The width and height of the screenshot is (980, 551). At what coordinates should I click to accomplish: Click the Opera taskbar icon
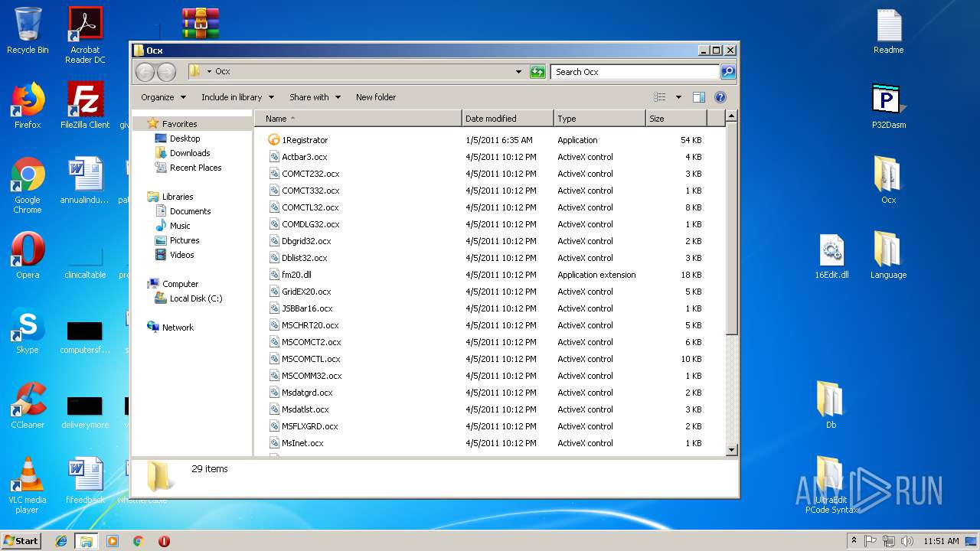tap(164, 541)
